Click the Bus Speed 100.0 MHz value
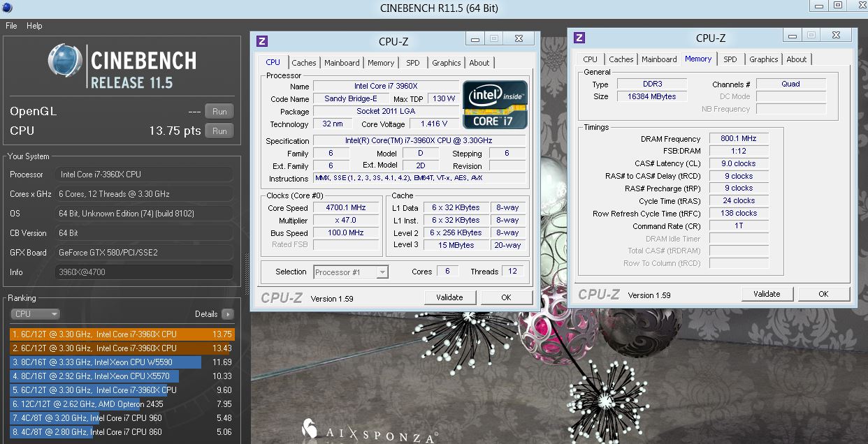Screen dimensions: 868x444 pyautogui.click(x=346, y=232)
